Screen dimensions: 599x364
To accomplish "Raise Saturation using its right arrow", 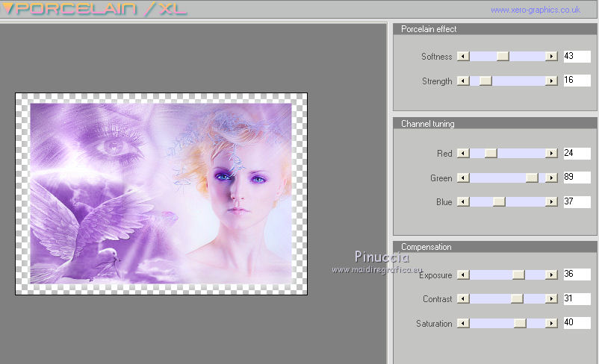I will [x=551, y=323].
